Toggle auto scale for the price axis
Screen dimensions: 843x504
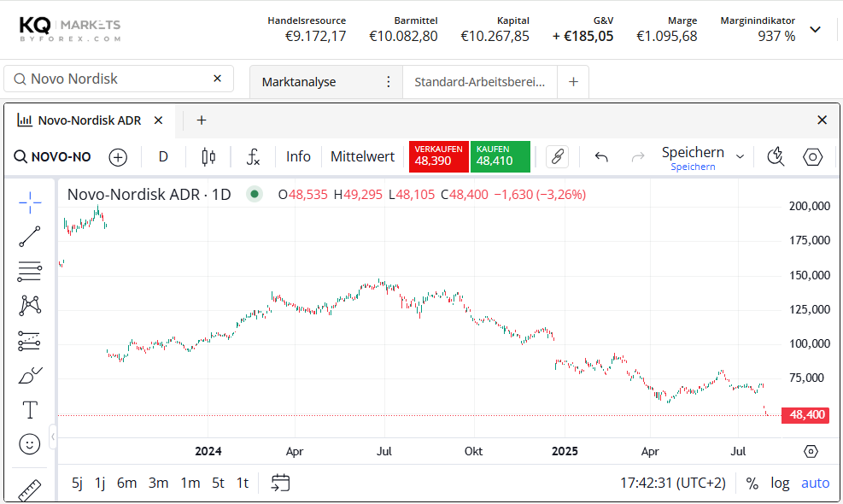tap(815, 483)
